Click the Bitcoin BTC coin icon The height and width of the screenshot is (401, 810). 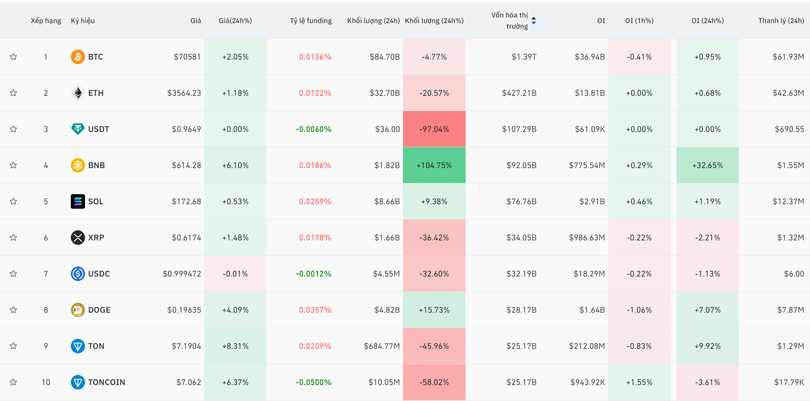(x=77, y=57)
